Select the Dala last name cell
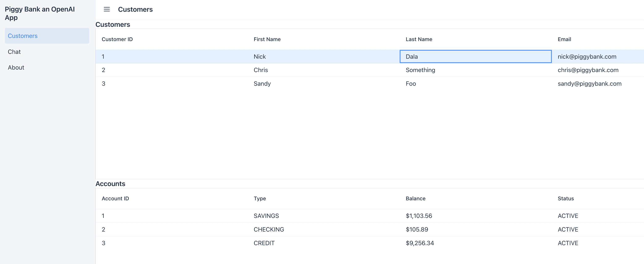This screenshot has height=264, width=644. 476,56
